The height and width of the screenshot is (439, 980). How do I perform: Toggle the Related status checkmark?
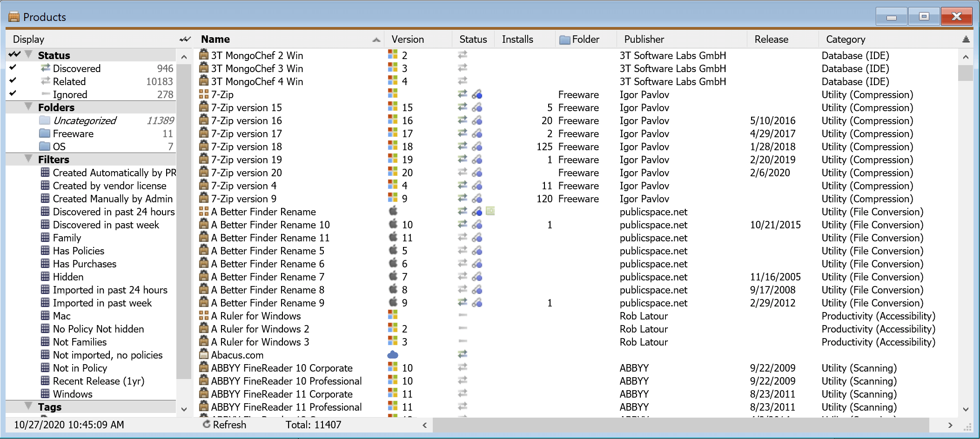tap(13, 81)
